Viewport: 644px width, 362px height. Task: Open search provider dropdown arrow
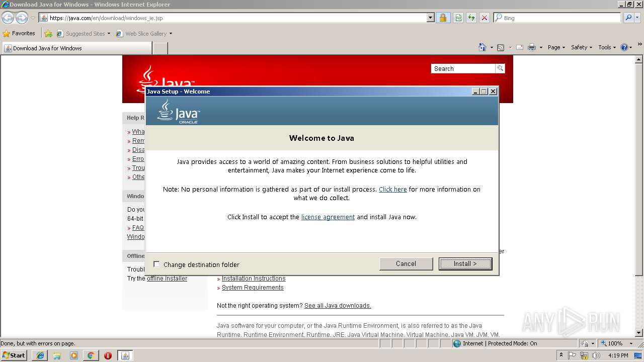pos(638,18)
